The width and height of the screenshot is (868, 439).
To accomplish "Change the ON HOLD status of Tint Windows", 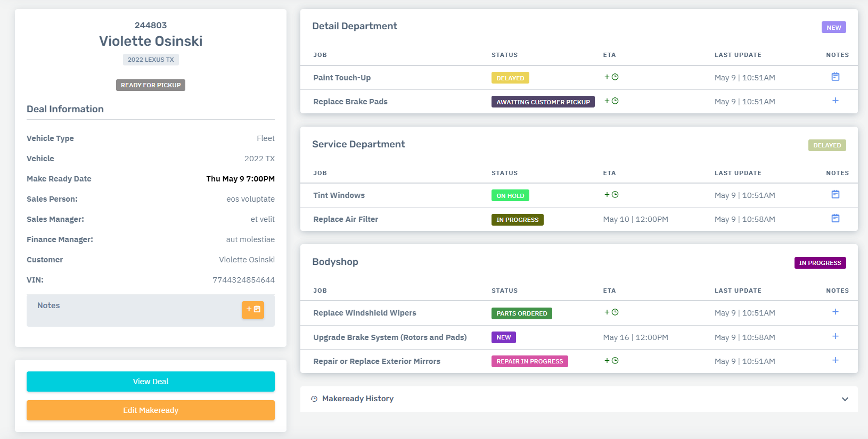I will click(510, 196).
